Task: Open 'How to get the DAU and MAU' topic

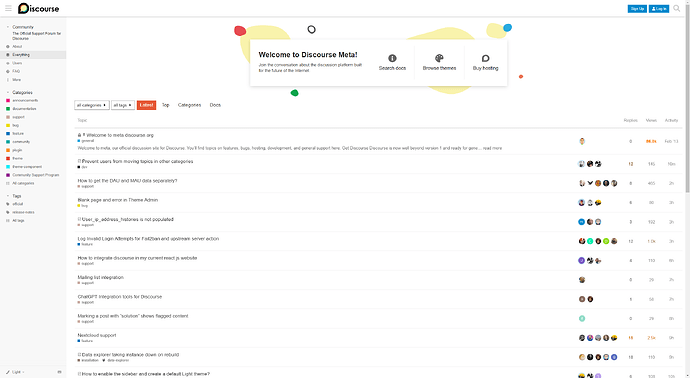Action: pos(127,181)
